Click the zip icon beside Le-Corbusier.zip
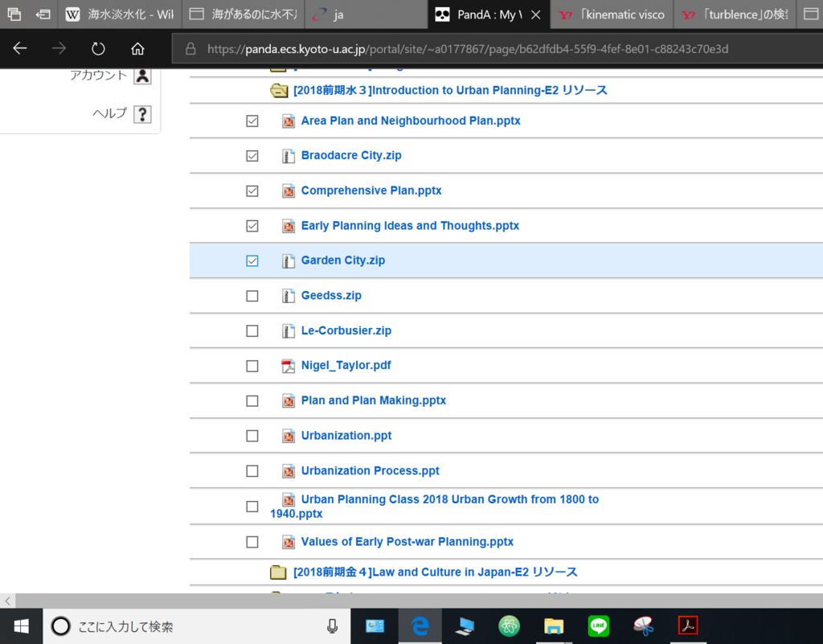Screen dimensions: 823x644 (x=289, y=331)
